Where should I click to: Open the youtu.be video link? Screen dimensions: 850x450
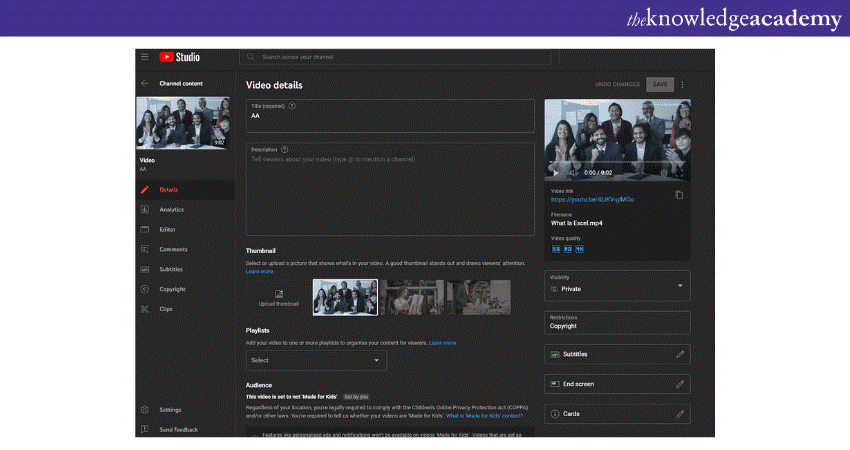pyautogui.click(x=592, y=199)
